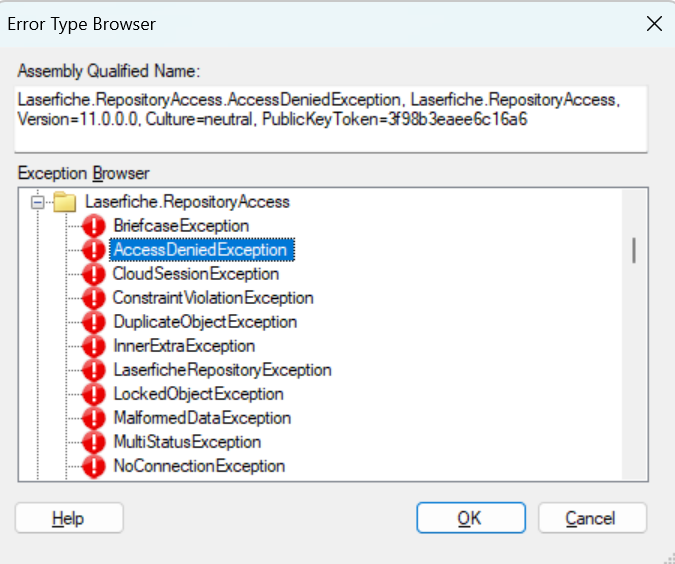Click the DuplicateObjectException error icon
This screenshot has width=675, height=564.
coord(94,322)
